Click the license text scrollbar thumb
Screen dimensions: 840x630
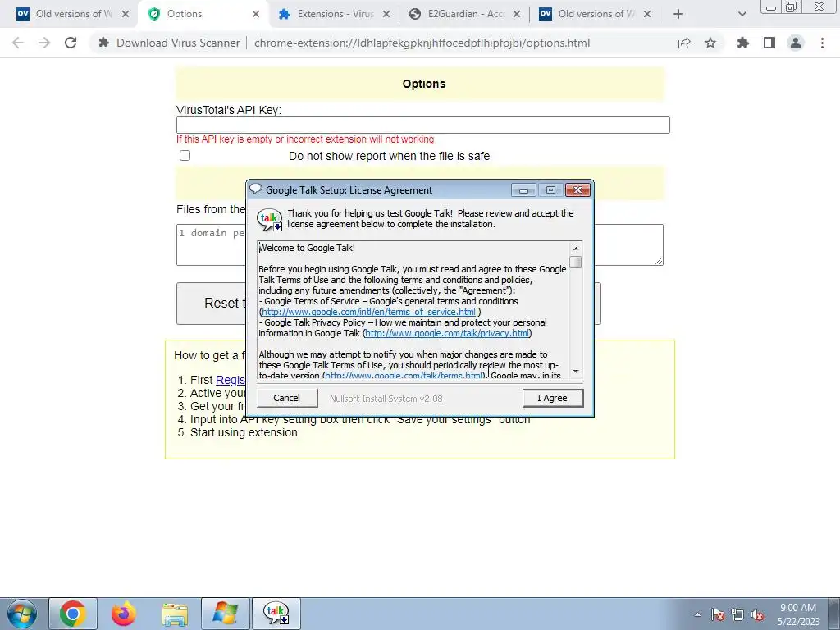[x=576, y=262]
